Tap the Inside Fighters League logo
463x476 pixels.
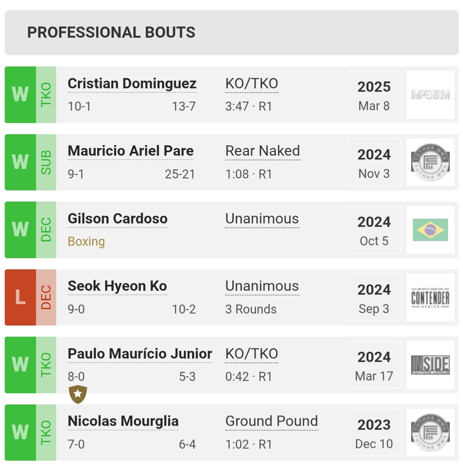pos(430,365)
